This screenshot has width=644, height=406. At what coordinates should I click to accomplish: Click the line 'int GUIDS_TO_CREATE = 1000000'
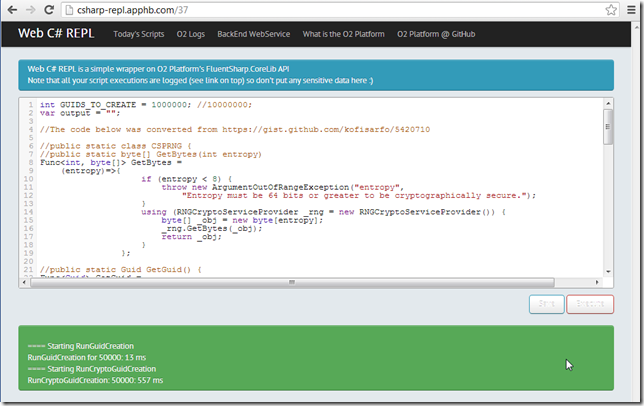tap(146, 105)
